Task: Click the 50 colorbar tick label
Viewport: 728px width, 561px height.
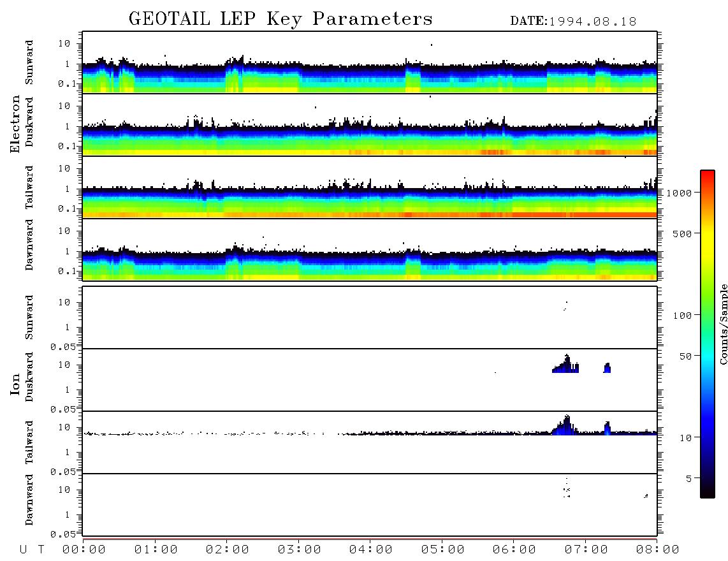Action: click(686, 356)
